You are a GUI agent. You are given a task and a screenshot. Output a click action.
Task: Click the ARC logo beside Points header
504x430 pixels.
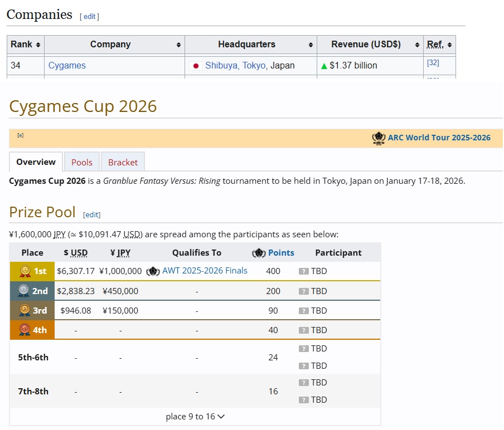(x=259, y=253)
